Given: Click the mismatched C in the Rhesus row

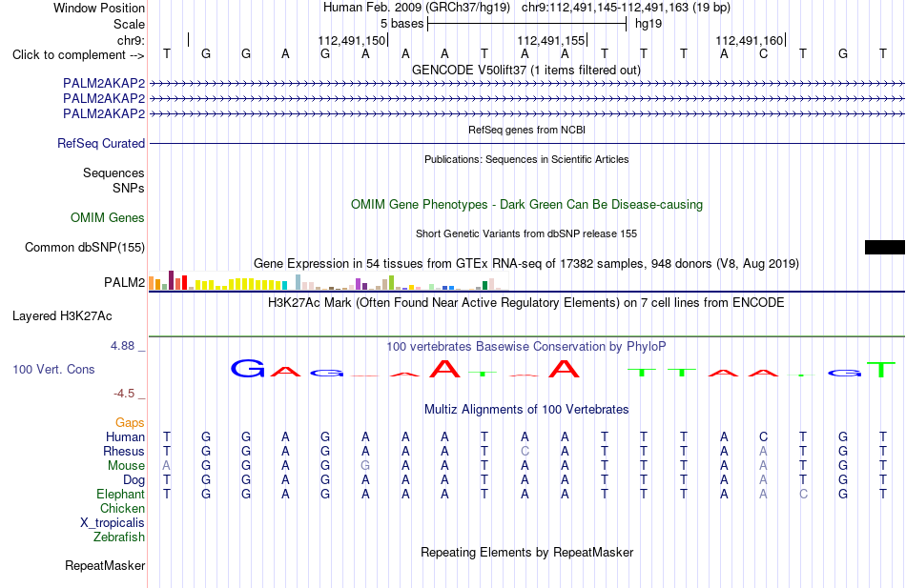Looking at the screenshot, I should (525, 451).
